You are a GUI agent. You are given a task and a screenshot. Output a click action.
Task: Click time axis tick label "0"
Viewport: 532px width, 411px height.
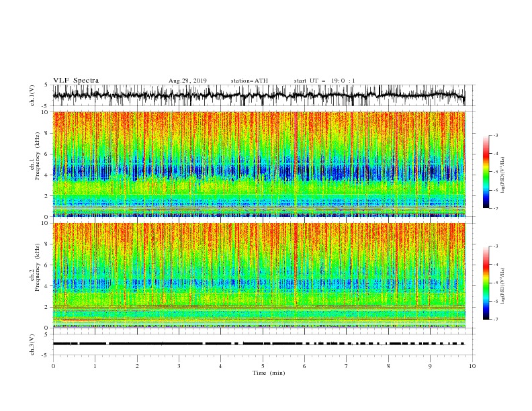[x=53, y=366]
